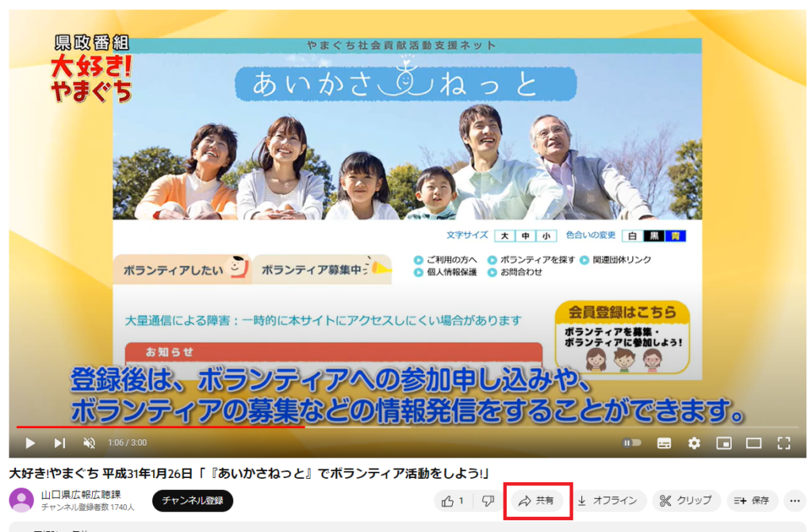Create a clip with クリップ button
812x532 pixels.
coord(686,501)
